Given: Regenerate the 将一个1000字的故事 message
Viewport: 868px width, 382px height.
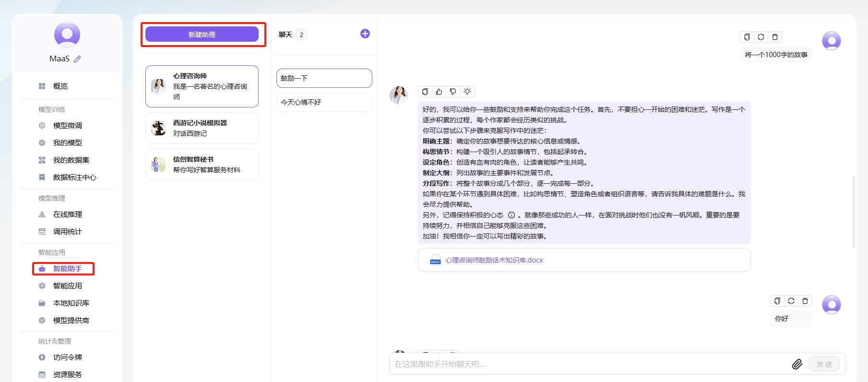Looking at the screenshot, I should (761, 37).
